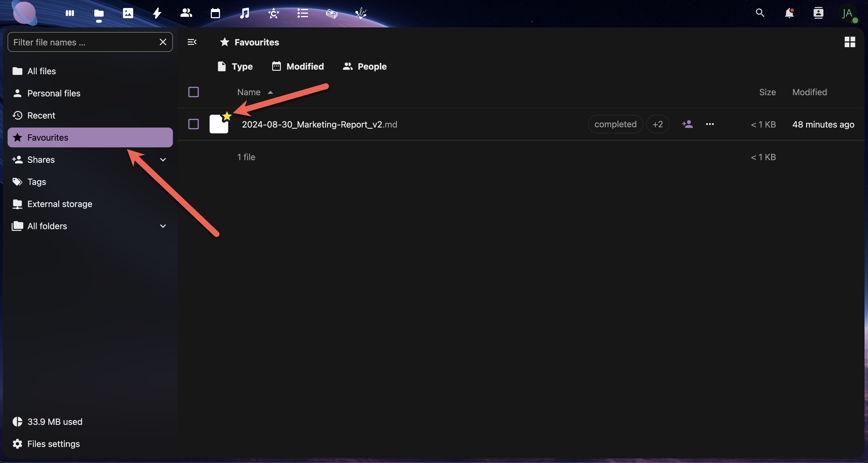Screen dimensions: 868x463
Task: Open three-dot actions menu for Marketing Report
Action: (710, 124)
